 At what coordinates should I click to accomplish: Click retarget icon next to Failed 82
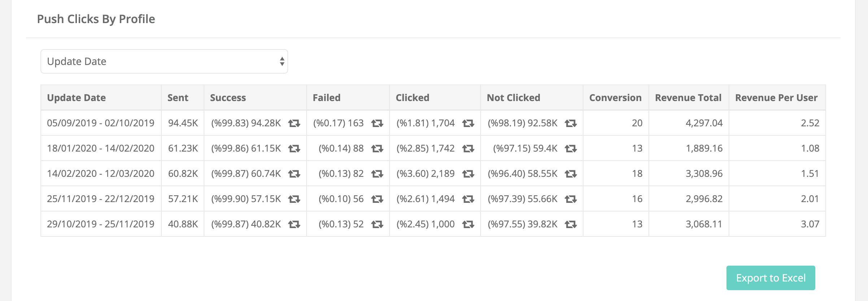point(377,174)
